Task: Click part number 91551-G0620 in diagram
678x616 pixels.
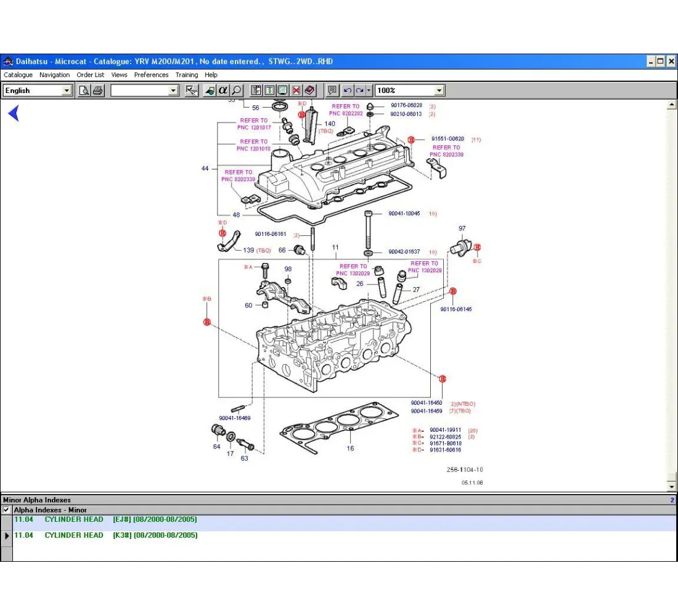Action: pos(447,139)
